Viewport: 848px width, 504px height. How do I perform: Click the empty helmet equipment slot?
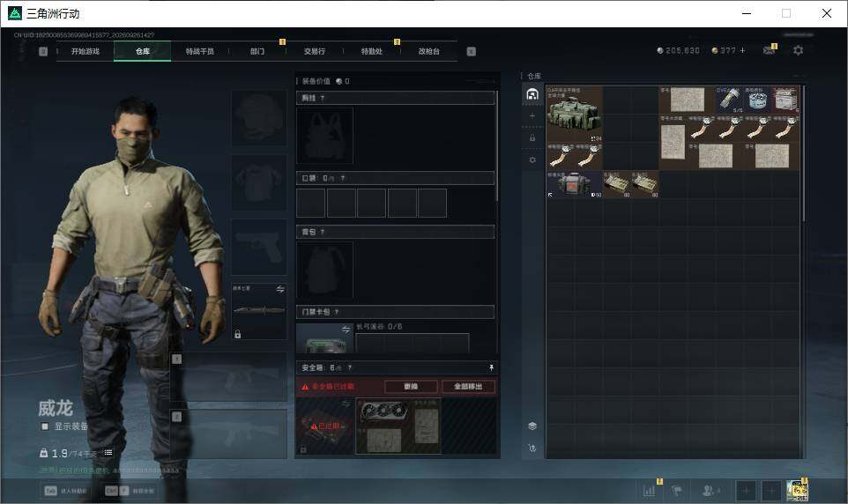tap(259, 117)
